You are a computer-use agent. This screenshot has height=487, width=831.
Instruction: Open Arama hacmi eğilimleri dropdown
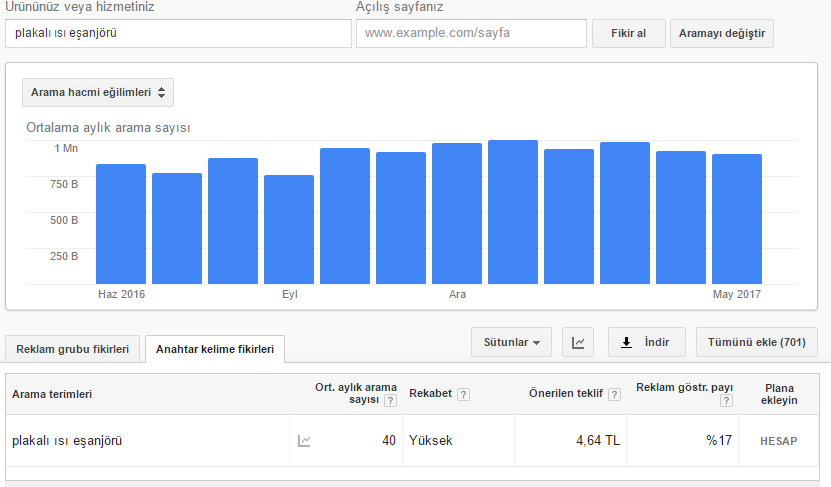click(98, 92)
